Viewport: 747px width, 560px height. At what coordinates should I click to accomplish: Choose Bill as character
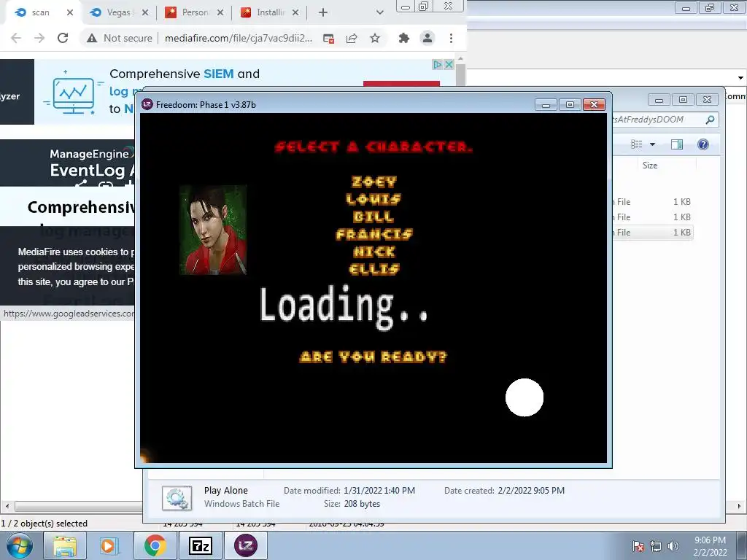(x=373, y=217)
